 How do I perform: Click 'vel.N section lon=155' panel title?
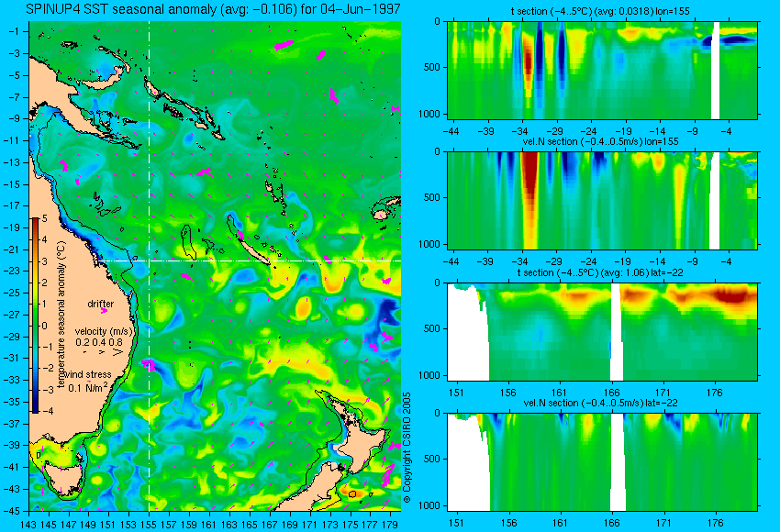click(x=600, y=141)
